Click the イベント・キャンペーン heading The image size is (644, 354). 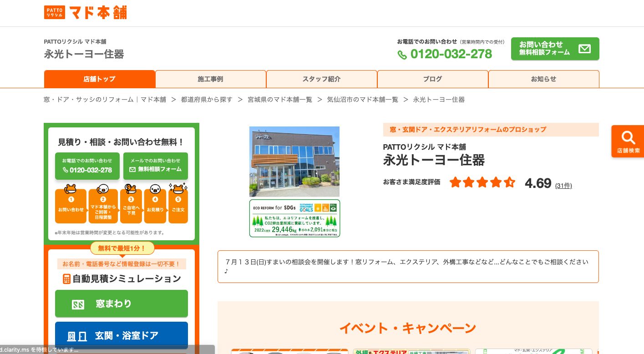(x=408, y=328)
